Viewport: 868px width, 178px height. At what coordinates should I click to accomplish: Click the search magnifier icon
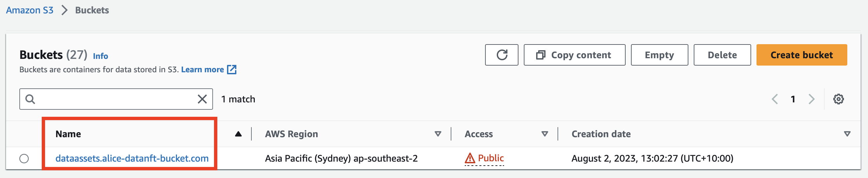point(30,99)
